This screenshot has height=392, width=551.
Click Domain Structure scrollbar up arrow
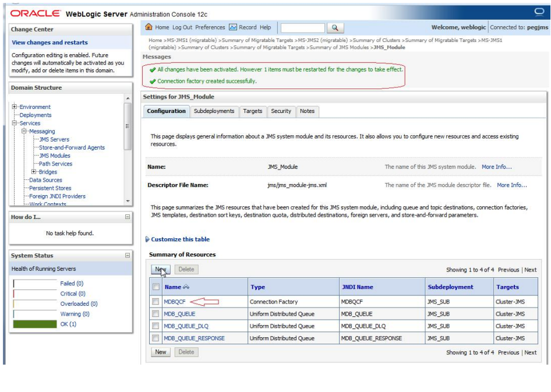128,98
